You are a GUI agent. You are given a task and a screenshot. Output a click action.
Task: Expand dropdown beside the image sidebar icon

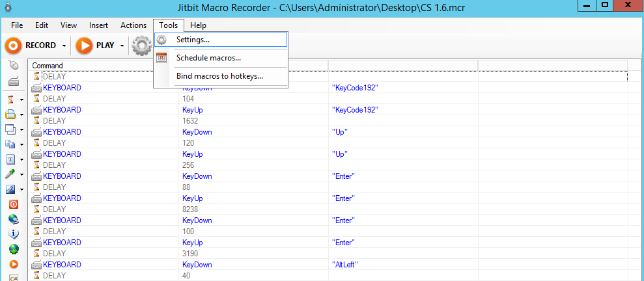pos(21,189)
